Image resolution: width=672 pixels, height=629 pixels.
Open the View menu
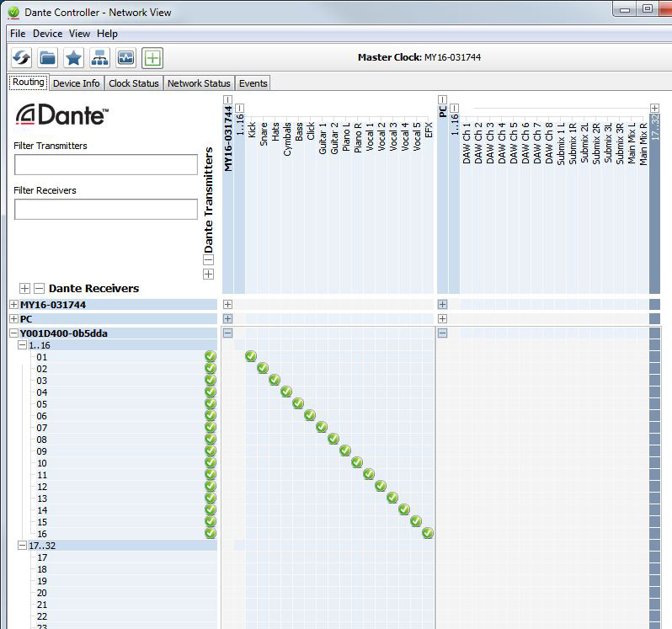79,34
